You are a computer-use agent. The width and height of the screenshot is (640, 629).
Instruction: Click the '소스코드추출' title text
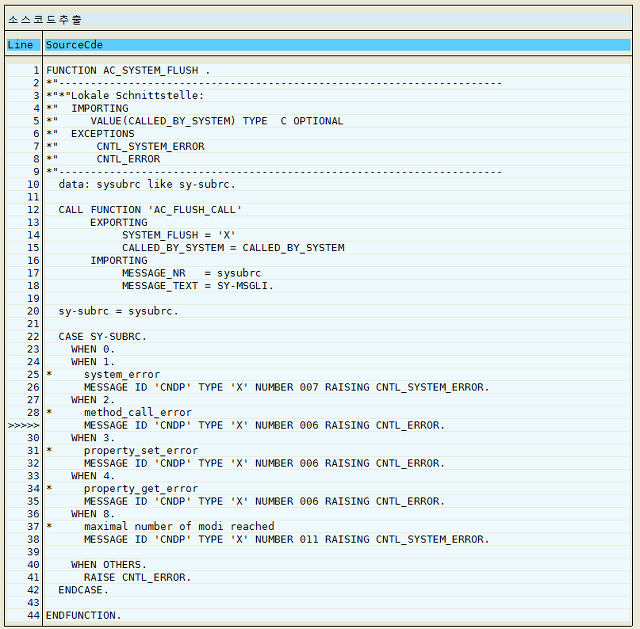click(x=45, y=20)
